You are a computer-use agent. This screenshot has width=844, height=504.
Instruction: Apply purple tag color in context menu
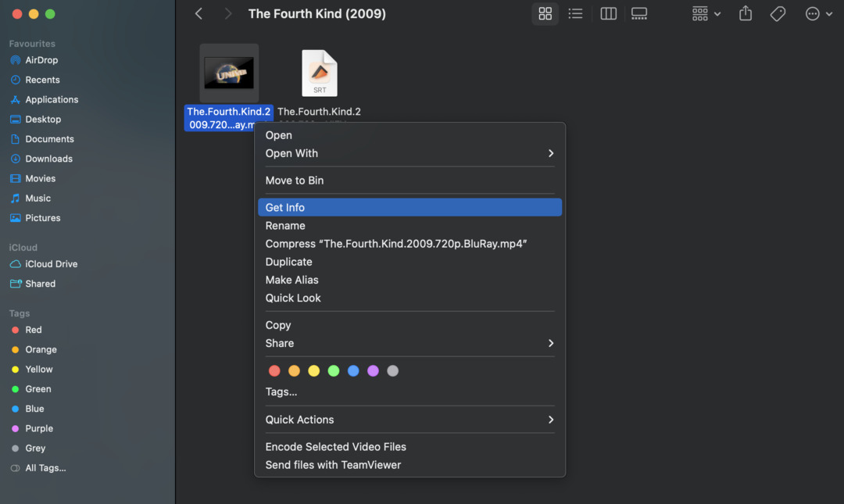click(373, 371)
